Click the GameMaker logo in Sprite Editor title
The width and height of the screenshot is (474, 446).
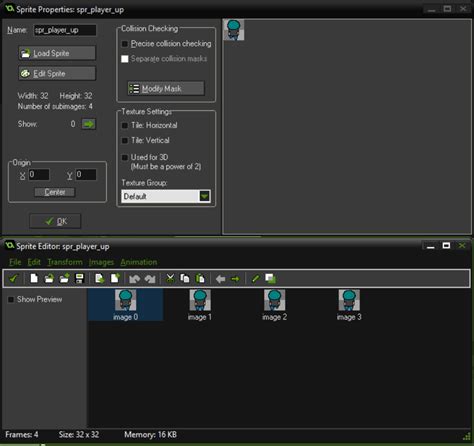pos(10,245)
